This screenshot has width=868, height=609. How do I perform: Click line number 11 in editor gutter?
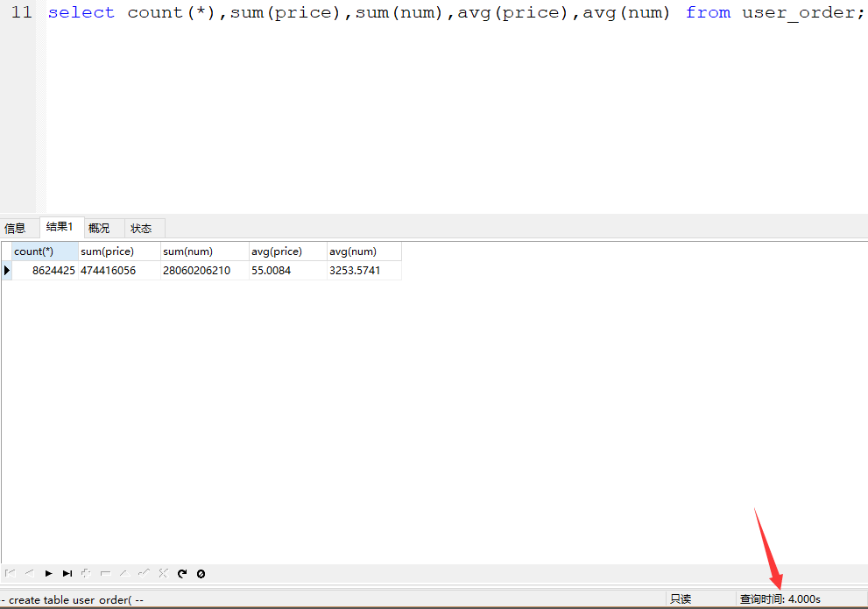tap(22, 12)
